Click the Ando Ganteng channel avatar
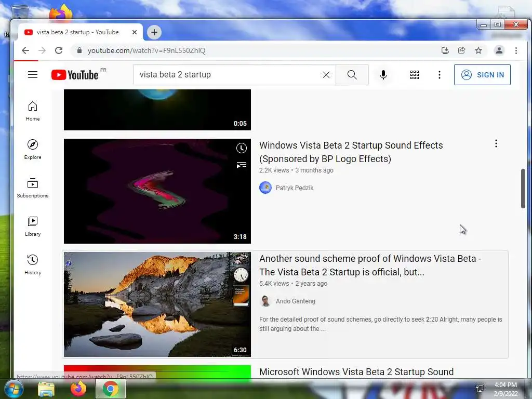The width and height of the screenshot is (532, 399). pyautogui.click(x=265, y=301)
